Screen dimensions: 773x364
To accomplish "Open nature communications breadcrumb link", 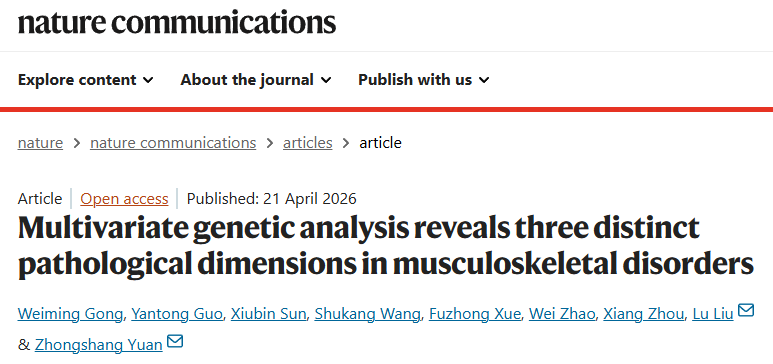I will click(173, 143).
